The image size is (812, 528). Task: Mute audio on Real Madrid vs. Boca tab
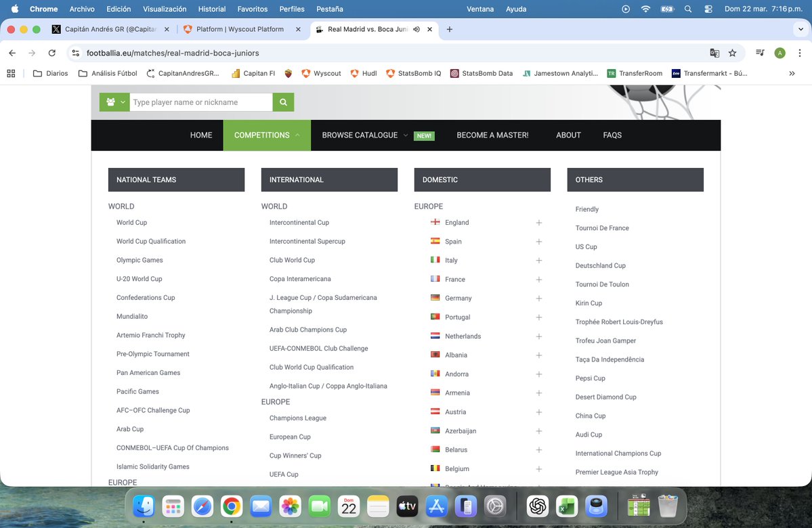pos(416,30)
